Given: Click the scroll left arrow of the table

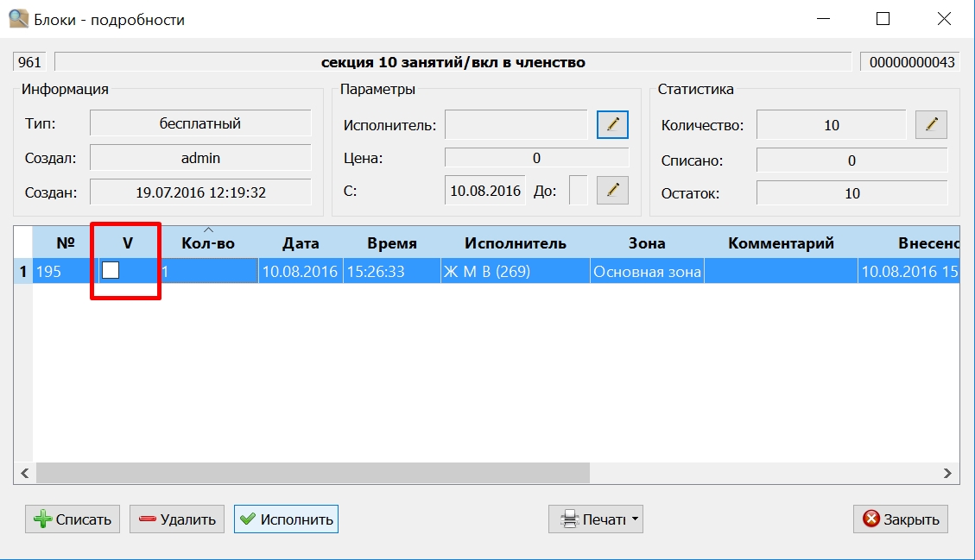Looking at the screenshot, I should click(25, 473).
